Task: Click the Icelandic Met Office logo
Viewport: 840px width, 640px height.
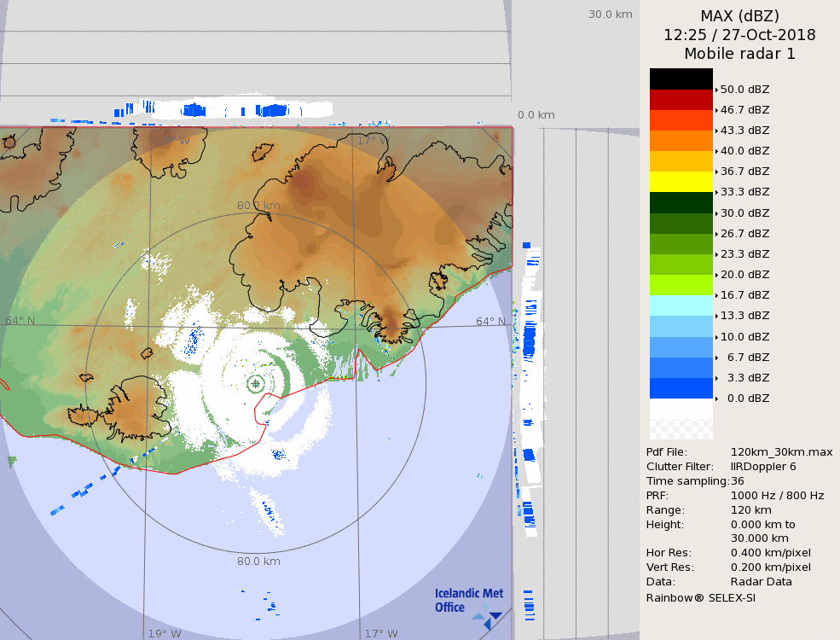Action: (x=469, y=601)
